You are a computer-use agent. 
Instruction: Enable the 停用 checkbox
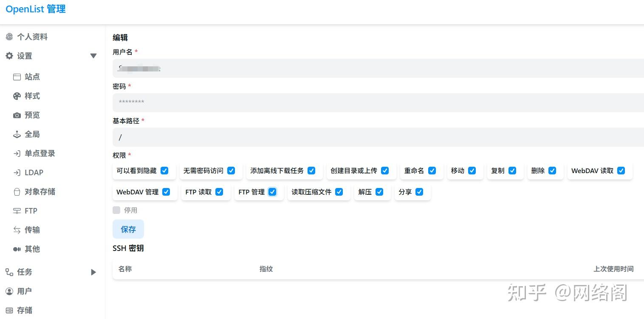[x=116, y=210]
